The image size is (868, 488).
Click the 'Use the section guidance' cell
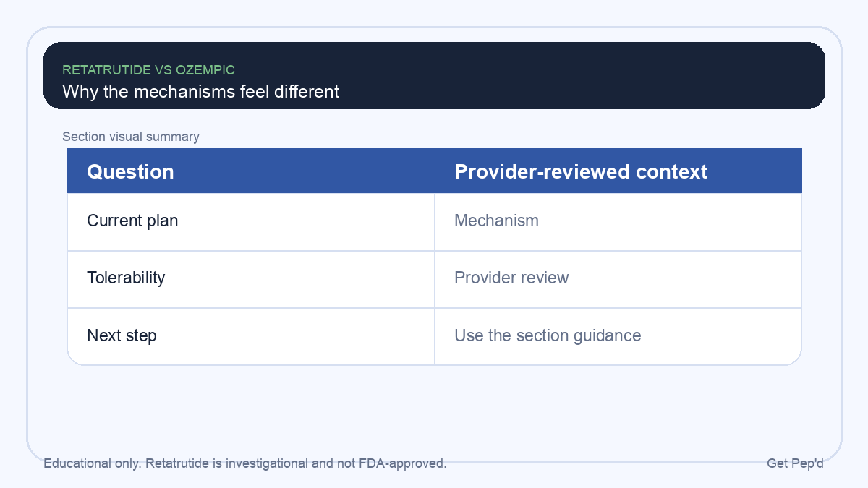(x=618, y=336)
